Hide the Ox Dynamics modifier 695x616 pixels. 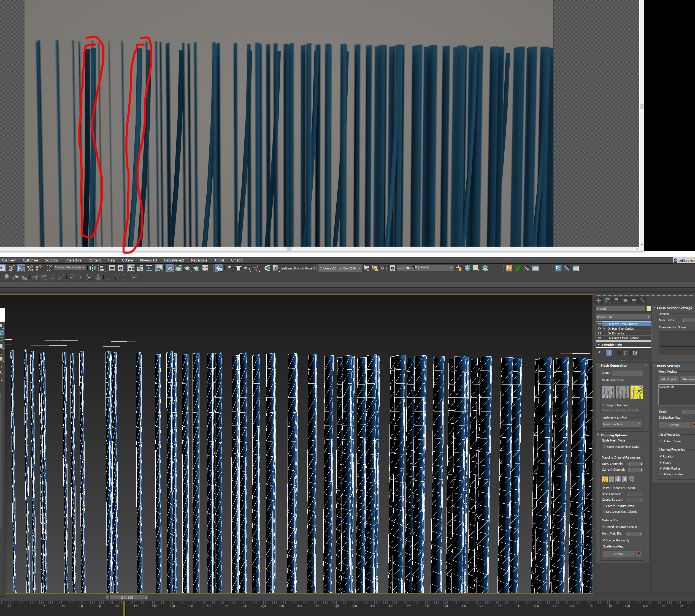(599, 333)
